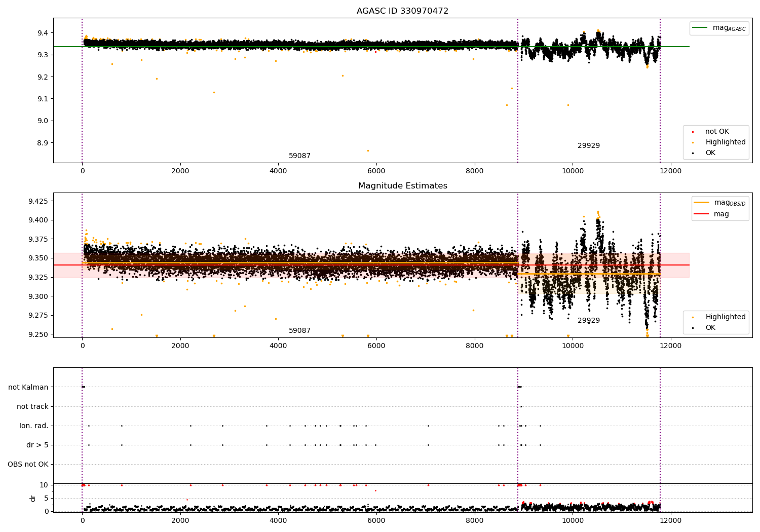
Task: Click "Highlighted" in the top plot legend
Action: tap(726, 142)
